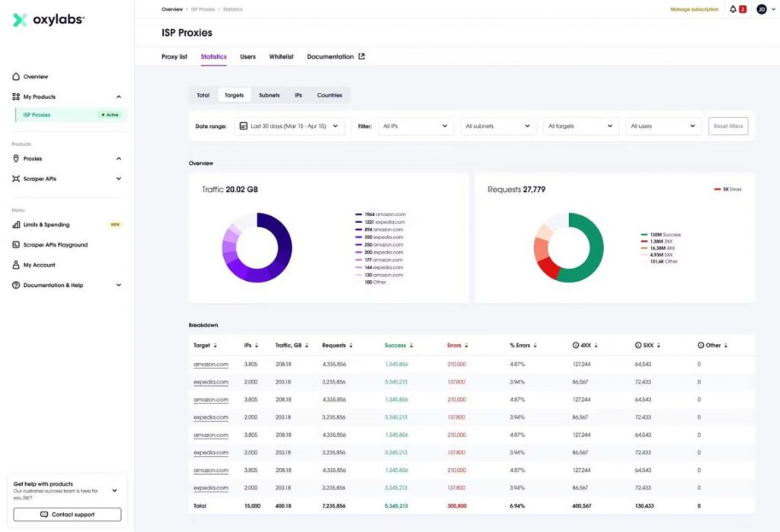Viewport: 780px width, 532px height.
Task: Click the Scraper APIs Playground icon
Action: coord(16,244)
